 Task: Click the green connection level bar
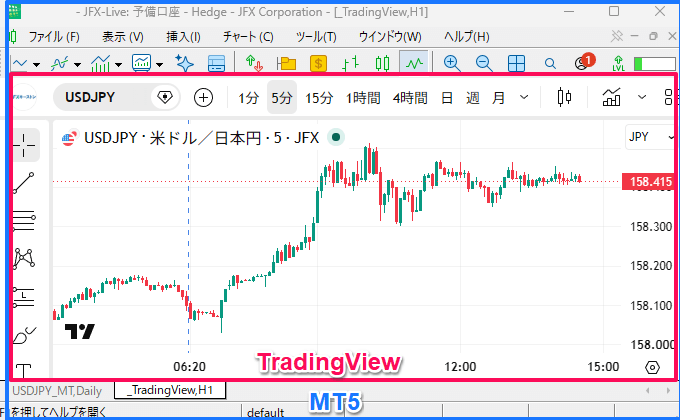pyautogui.click(x=654, y=64)
